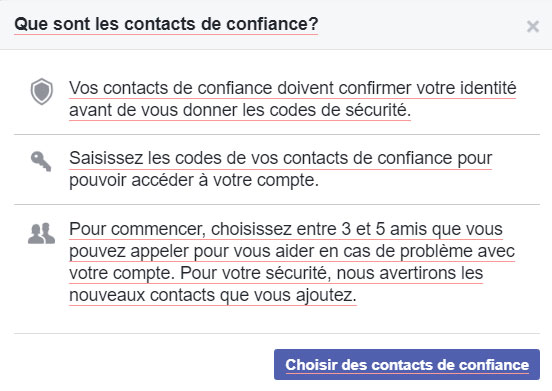This screenshot has width=552, height=391.
Task: Click the two friends silhouette icon
Action: [42, 233]
